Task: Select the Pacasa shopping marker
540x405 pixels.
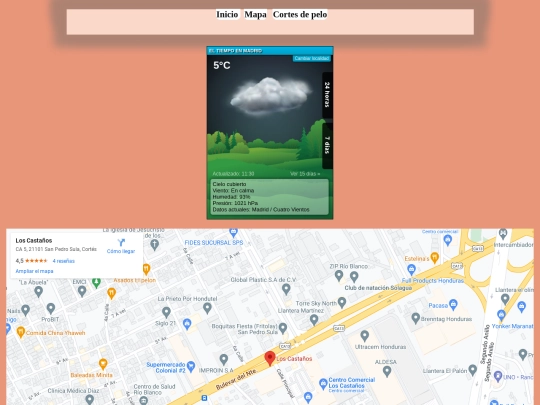Action: pos(453,304)
